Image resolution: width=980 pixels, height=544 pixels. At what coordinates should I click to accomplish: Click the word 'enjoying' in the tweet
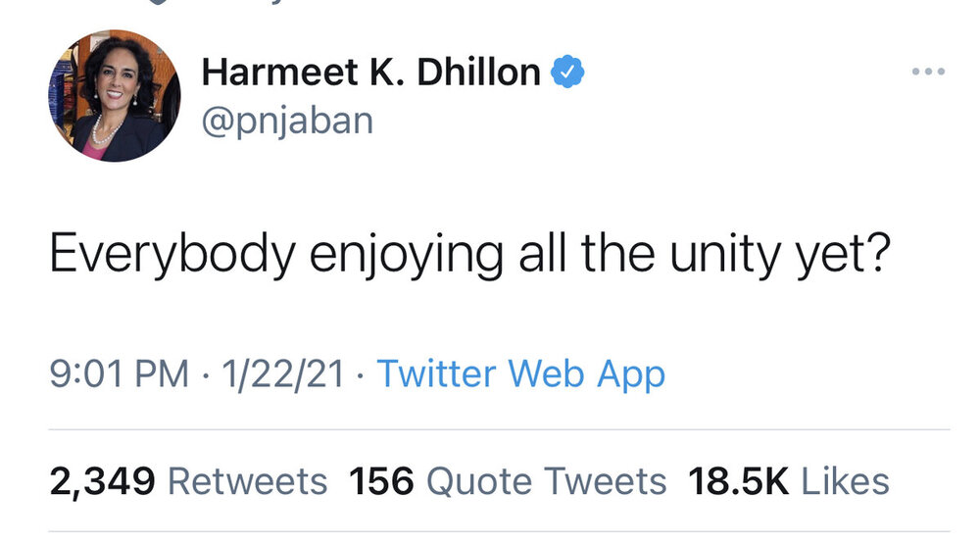coord(407,255)
